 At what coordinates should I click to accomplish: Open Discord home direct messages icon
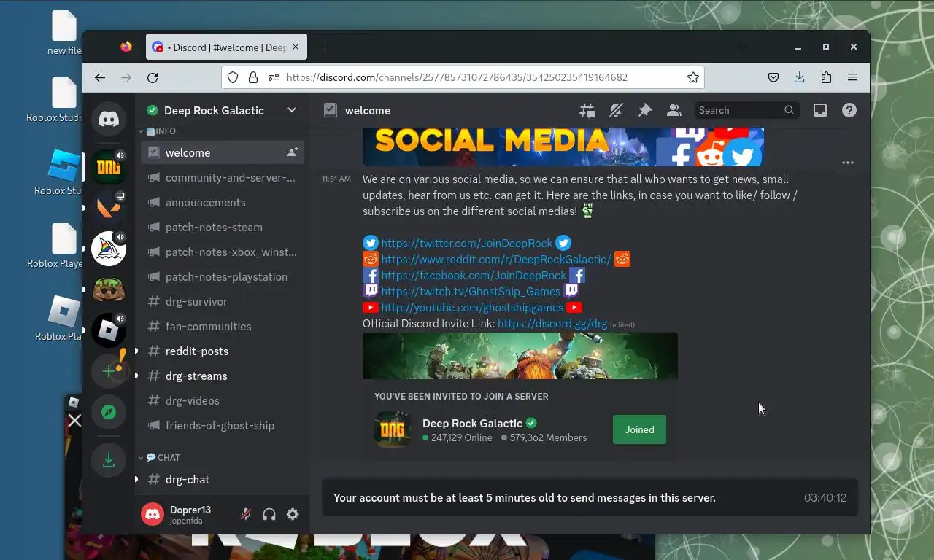(x=109, y=120)
